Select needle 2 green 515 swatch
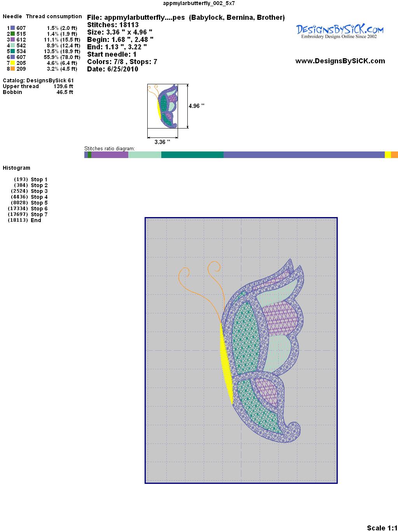Screen dimensions: 398x532 (13, 34)
